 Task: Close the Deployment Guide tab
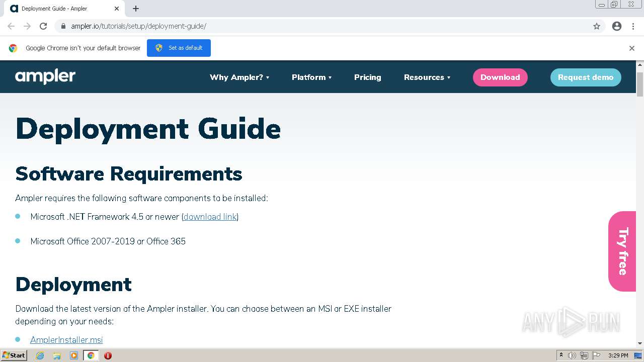[117, 9]
